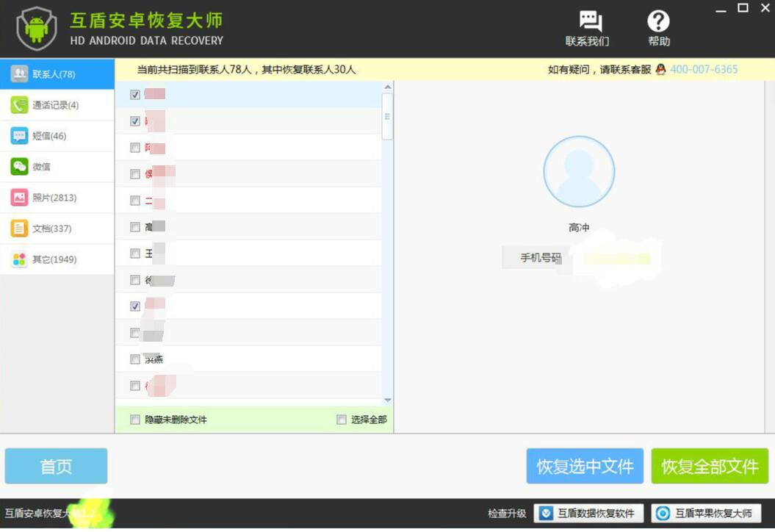
Task: Click the 微信 WeChat icon
Action: point(19,167)
